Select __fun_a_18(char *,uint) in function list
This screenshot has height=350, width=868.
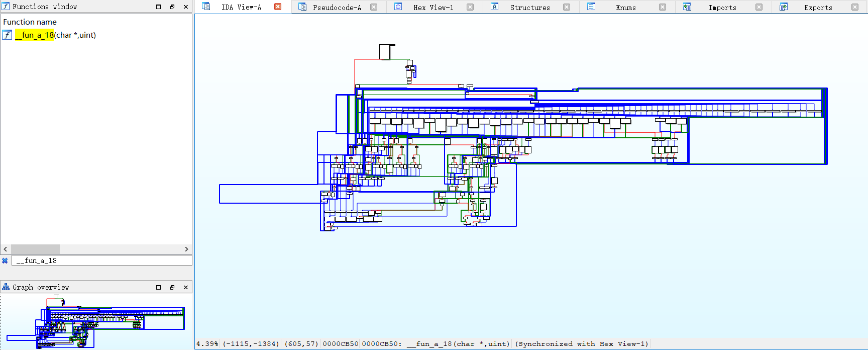point(55,35)
